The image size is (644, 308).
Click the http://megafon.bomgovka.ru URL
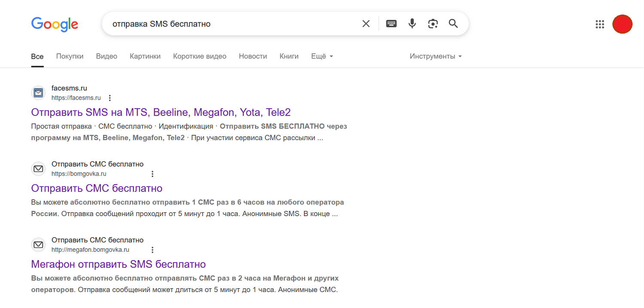point(90,250)
